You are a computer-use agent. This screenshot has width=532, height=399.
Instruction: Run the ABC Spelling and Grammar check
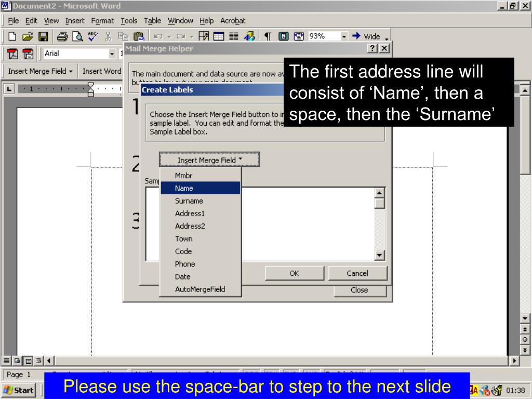click(x=92, y=36)
